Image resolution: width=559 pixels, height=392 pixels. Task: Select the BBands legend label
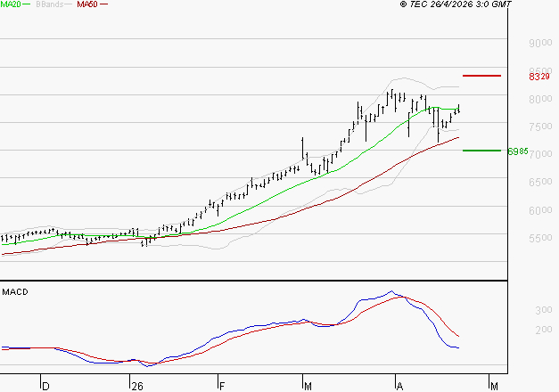49,4
